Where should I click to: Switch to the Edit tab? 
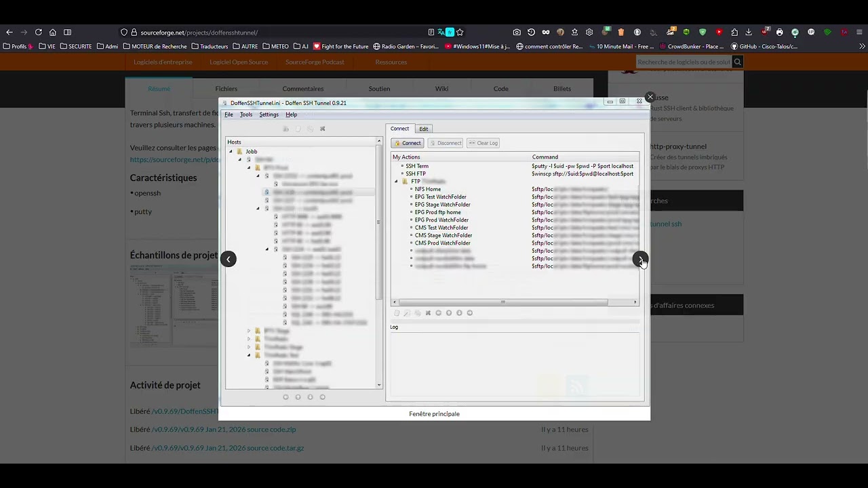click(x=423, y=129)
